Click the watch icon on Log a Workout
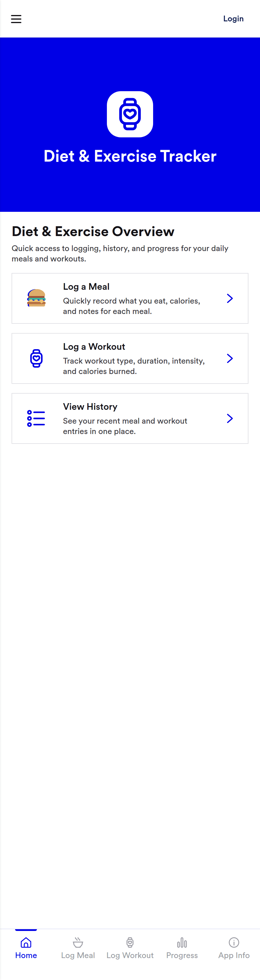This screenshot has width=260, height=980. 37,358
